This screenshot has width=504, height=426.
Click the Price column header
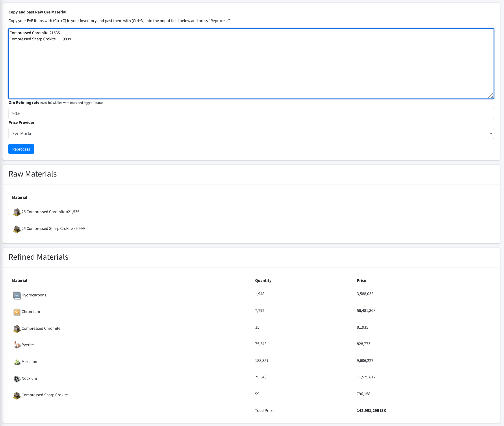(361, 280)
